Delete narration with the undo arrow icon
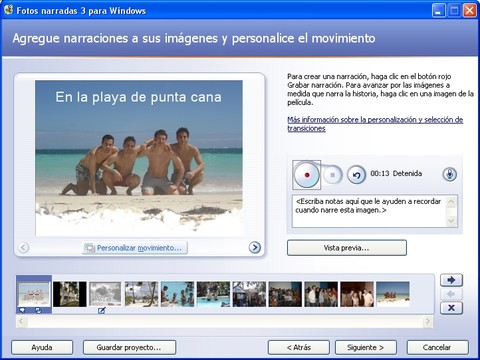Screen dimensions: 480x360 [x=356, y=175]
